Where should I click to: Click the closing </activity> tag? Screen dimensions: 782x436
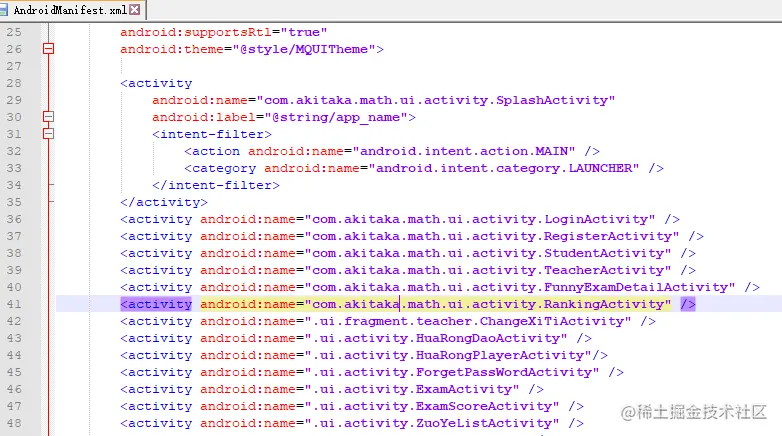(164, 202)
